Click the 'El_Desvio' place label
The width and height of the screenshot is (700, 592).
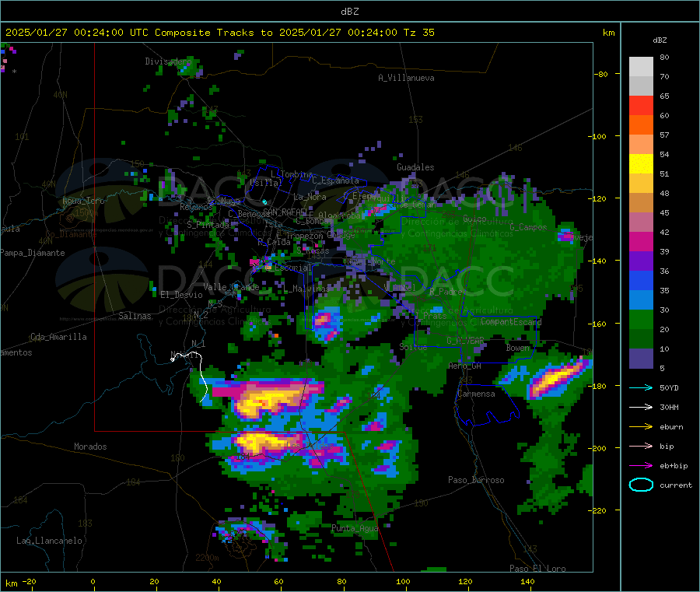click(x=181, y=295)
